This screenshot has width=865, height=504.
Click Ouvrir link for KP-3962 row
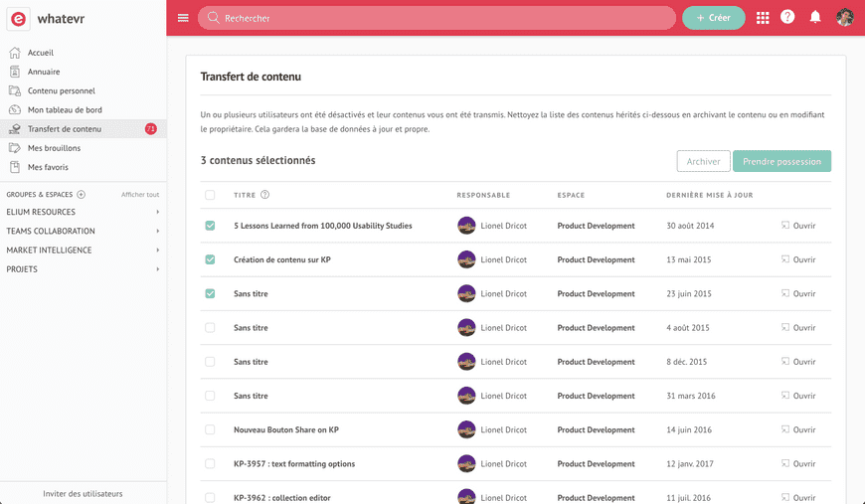[x=803, y=497]
